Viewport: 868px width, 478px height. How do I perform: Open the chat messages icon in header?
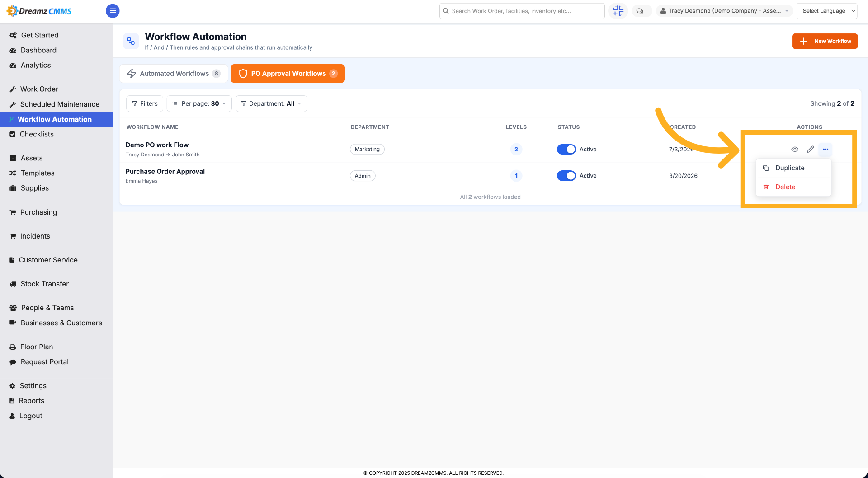pos(640,11)
